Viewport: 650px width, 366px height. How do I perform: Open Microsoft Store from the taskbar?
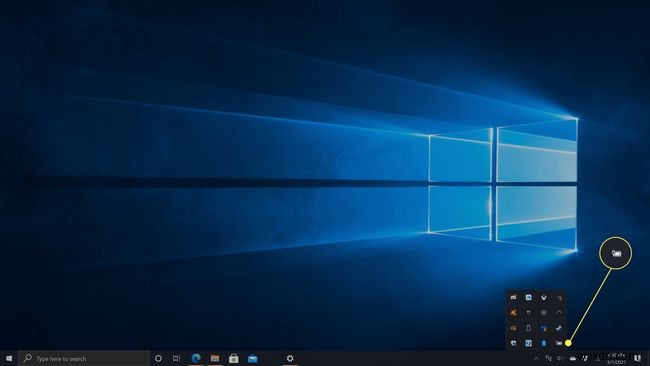233,359
